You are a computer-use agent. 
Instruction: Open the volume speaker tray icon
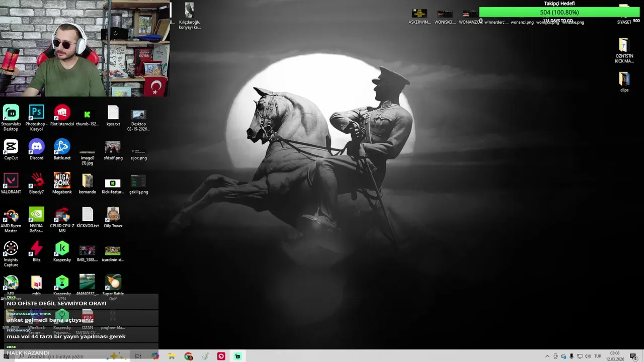[588, 356]
